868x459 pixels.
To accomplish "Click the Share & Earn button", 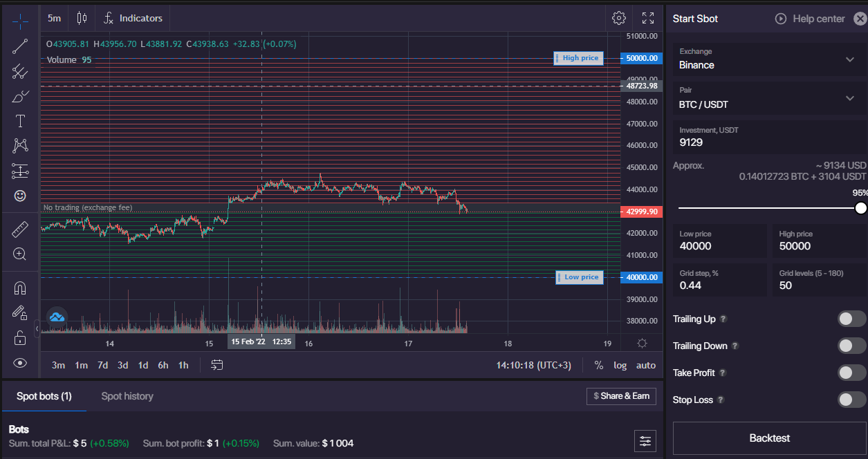I will [621, 396].
